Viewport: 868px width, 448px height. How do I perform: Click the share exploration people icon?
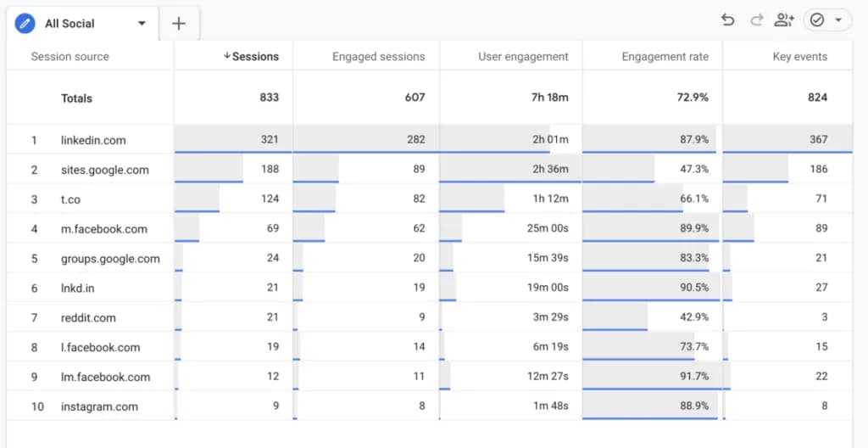coord(784,20)
